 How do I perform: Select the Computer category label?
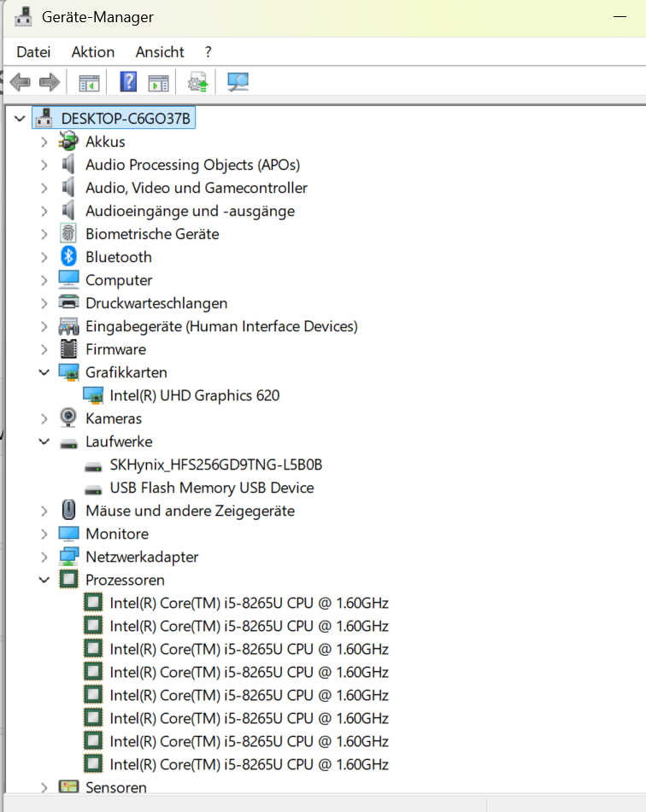(x=119, y=280)
